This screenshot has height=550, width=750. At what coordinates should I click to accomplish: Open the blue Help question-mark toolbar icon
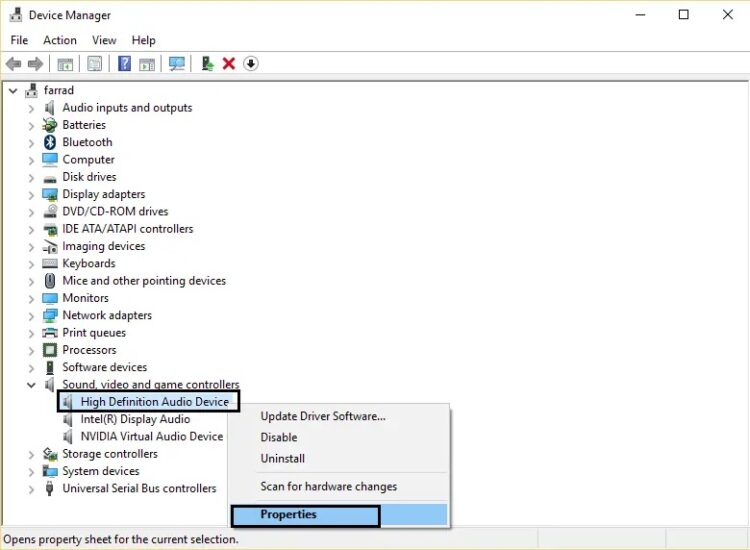(x=124, y=64)
